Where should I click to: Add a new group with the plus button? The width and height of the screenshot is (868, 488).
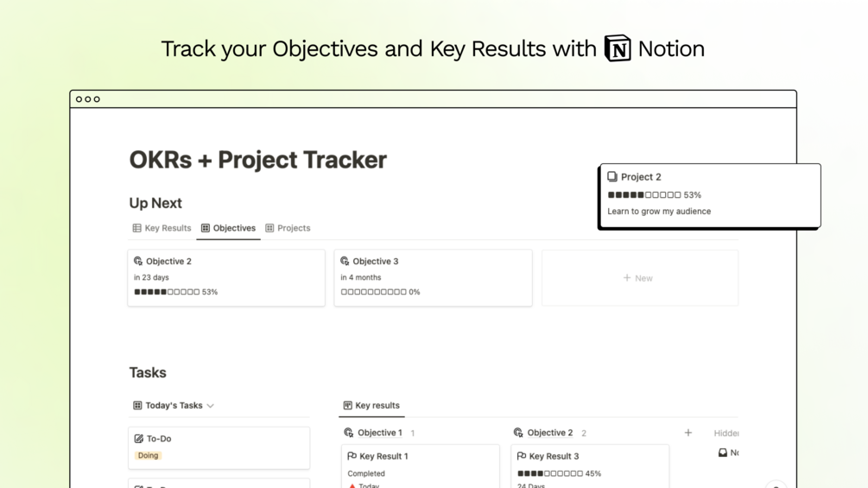tap(688, 433)
